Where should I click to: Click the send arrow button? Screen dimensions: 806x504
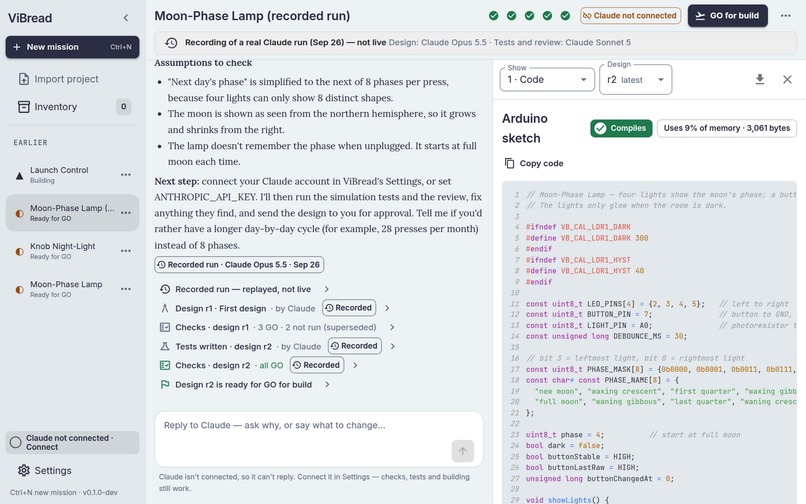(463, 451)
